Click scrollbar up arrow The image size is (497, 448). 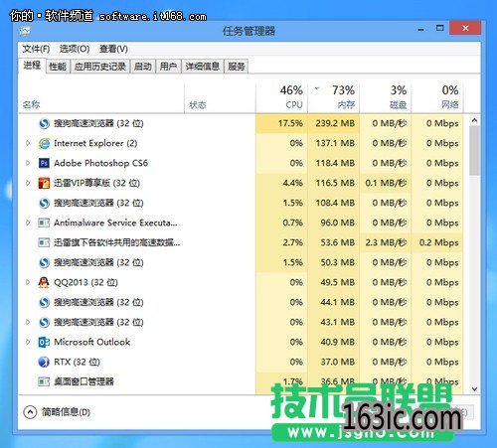(474, 120)
